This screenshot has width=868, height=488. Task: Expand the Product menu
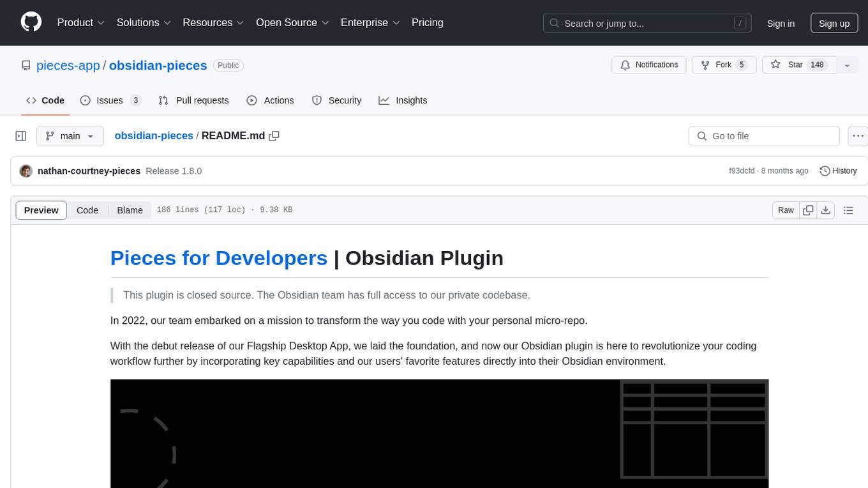click(81, 22)
